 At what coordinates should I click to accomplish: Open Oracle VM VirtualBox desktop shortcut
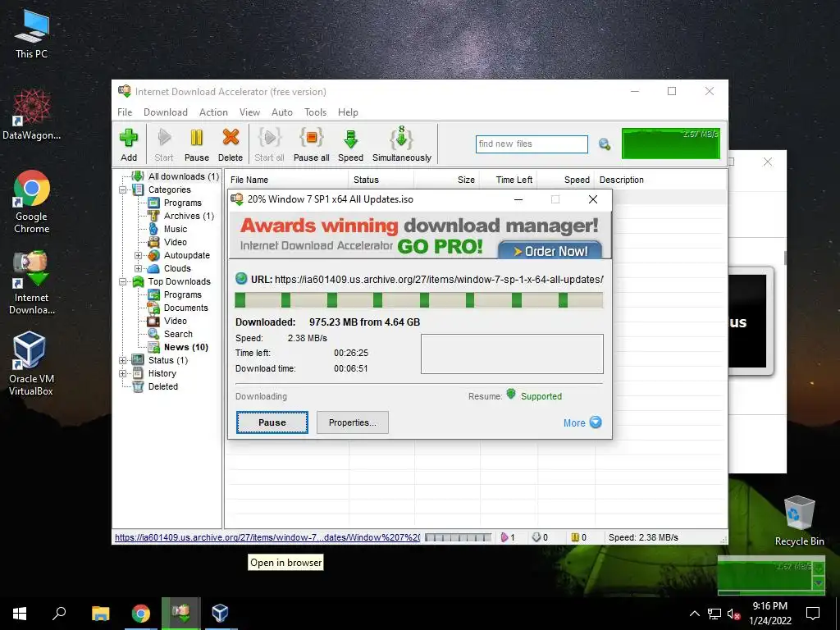(31, 363)
